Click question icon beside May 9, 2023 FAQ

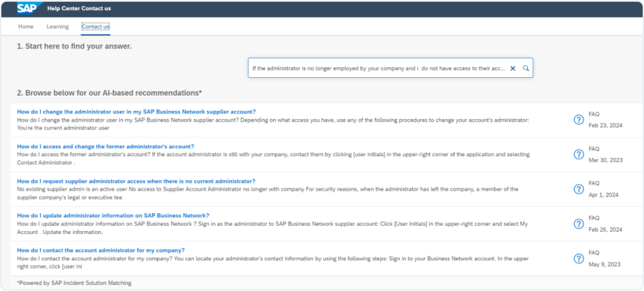pyautogui.click(x=578, y=258)
